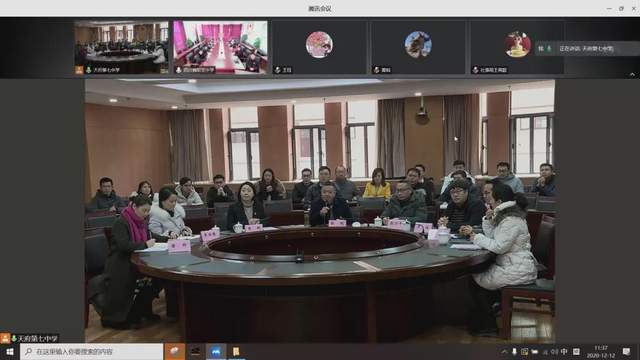
Task: Open the File Explorer taskbar icon
Action: pyautogui.click(x=236, y=351)
